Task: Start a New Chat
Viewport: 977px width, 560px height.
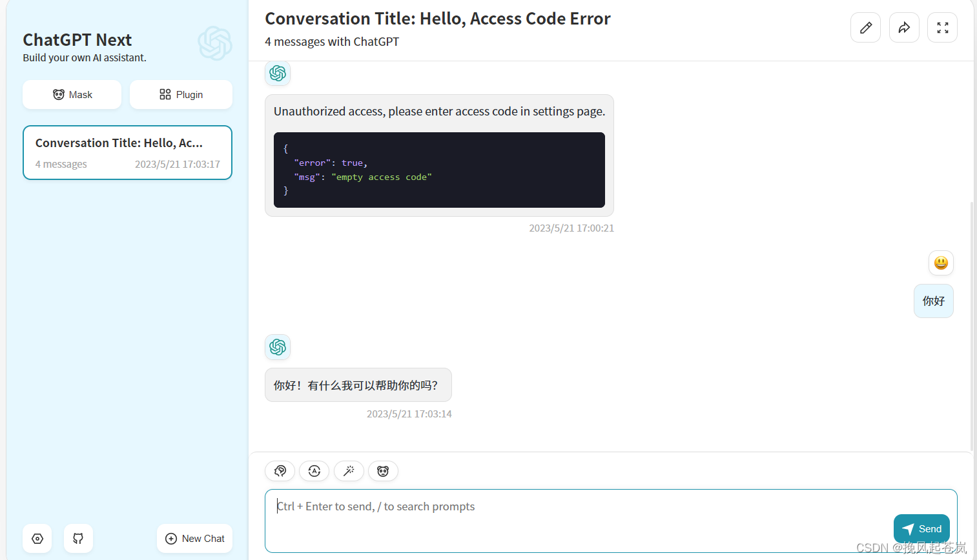Action: [x=194, y=539]
